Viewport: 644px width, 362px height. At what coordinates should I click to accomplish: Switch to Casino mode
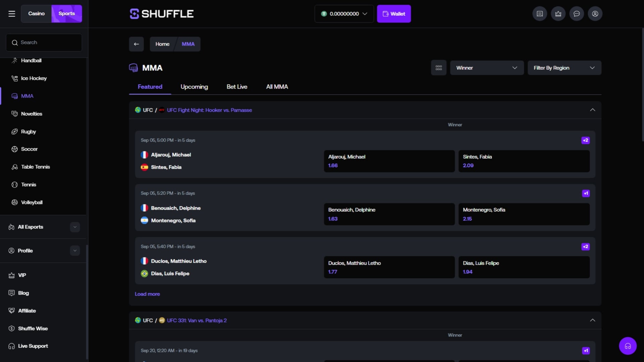tap(36, 14)
